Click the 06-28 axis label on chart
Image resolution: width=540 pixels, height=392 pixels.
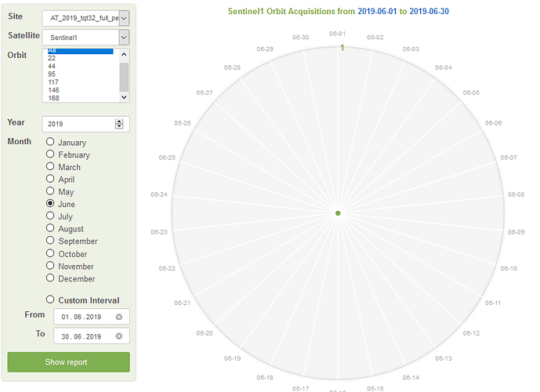click(x=232, y=67)
